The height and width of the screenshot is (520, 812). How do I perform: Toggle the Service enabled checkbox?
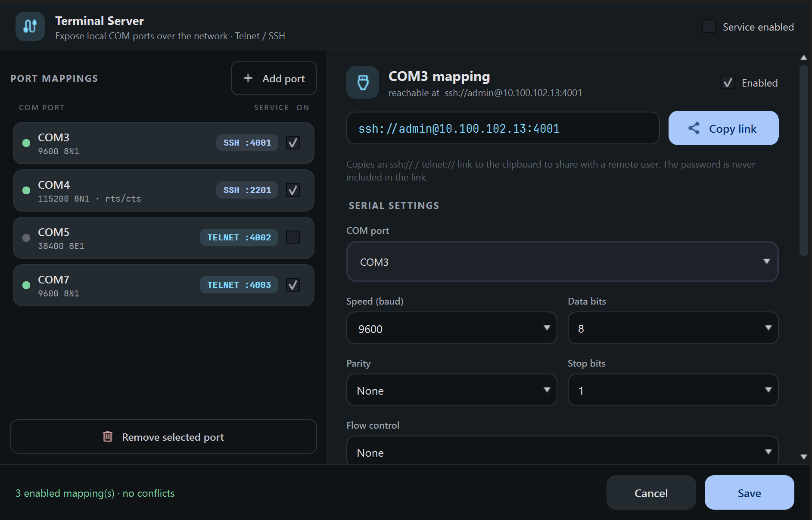click(x=709, y=27)
